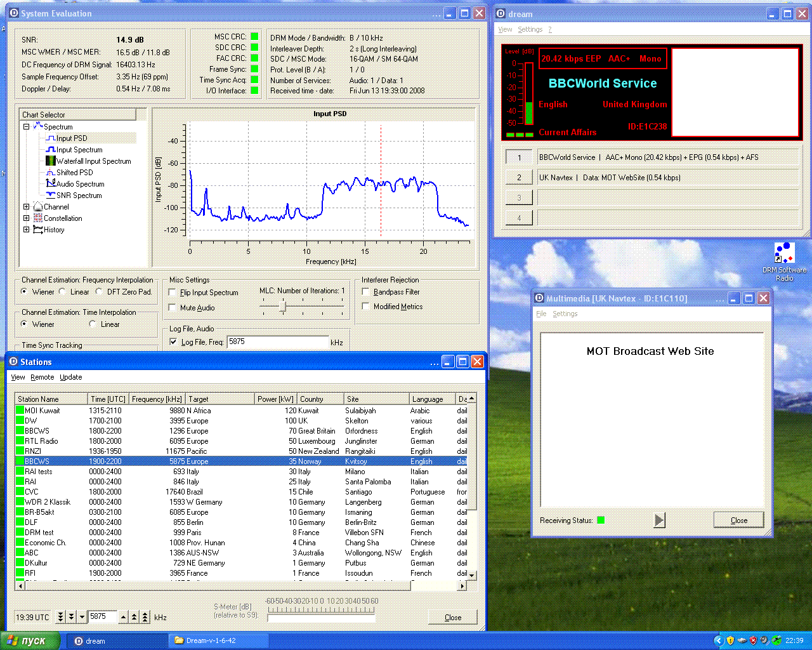The width and height of the screenshot is (812, 650).
Task: Click Log File frequency input field
Action: tap(277, 342)
